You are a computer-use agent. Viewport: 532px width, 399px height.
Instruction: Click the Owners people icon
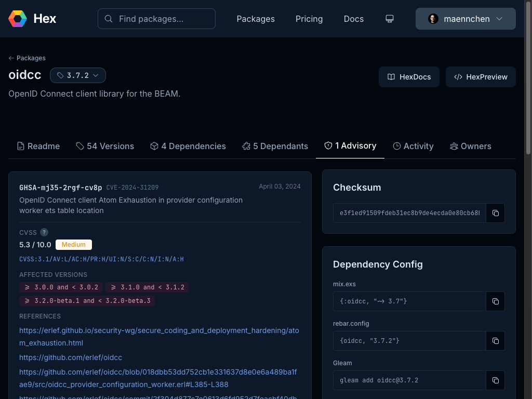tap(454, 146)
